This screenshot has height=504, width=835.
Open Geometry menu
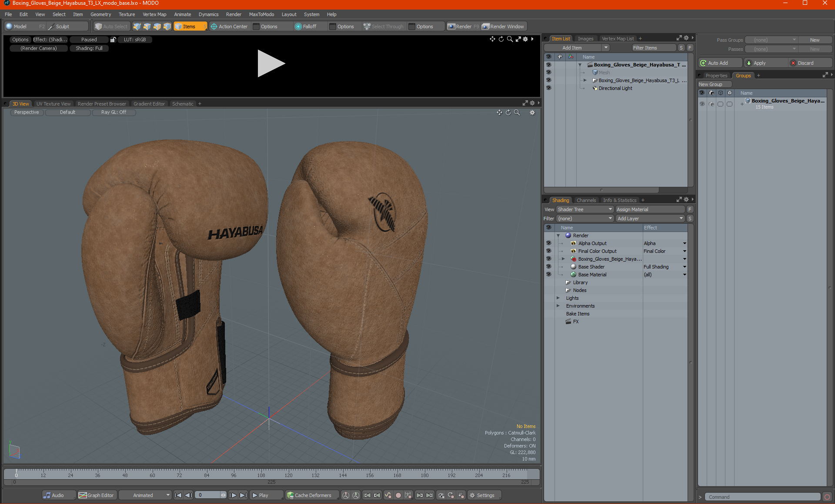[100, 14]
